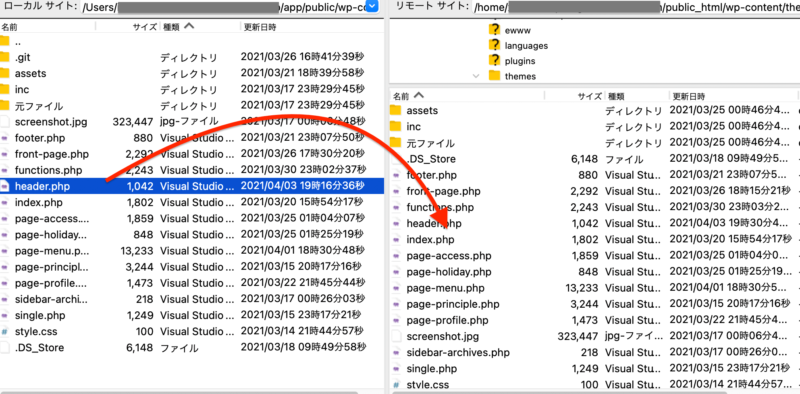
Task: Select functions.php file icon in local list
Action: [x=4, y=170]
